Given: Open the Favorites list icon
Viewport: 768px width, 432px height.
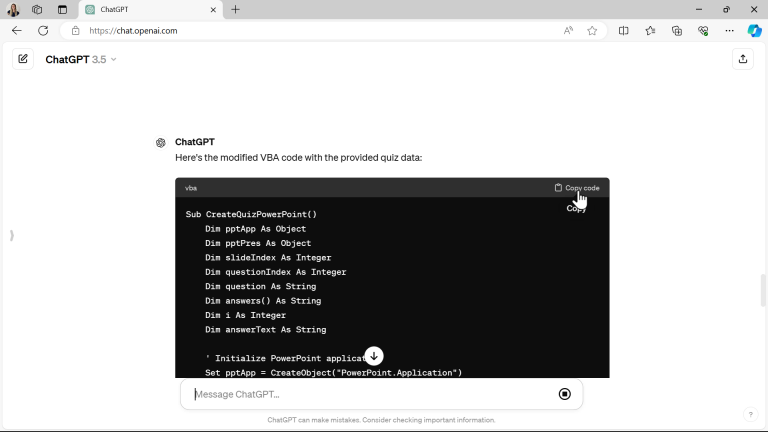Looking at the screenshot, I should tap(650, 30).
